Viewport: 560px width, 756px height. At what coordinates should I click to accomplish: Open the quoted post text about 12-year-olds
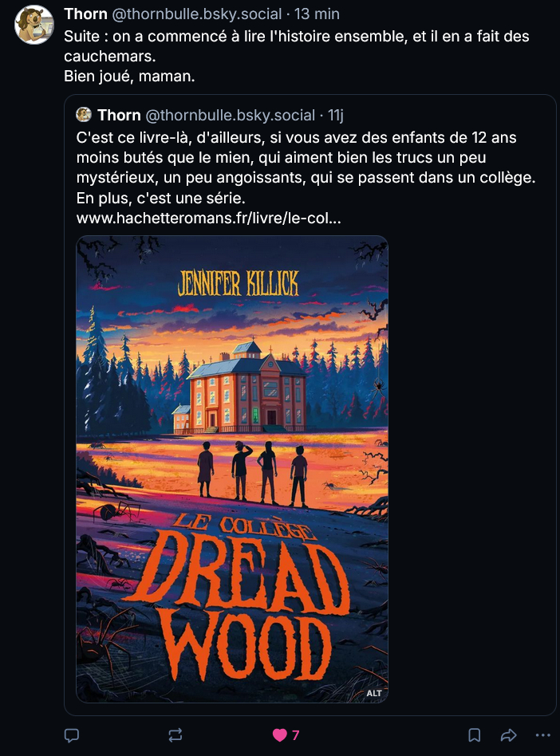306,167
